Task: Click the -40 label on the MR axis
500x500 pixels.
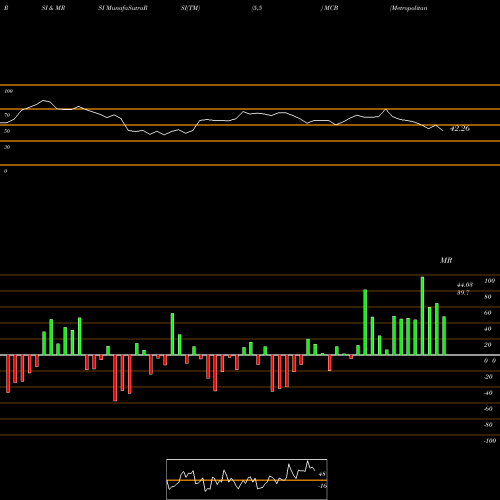Action: click(x=488, y=393)
